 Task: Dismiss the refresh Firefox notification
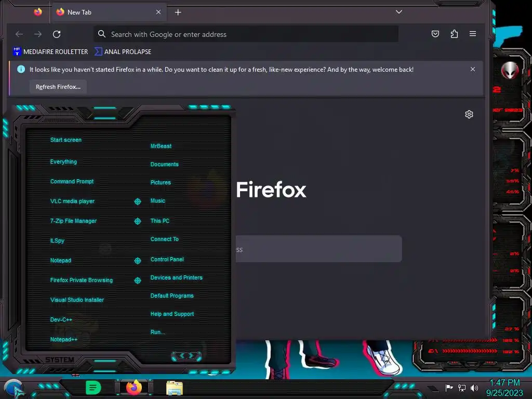tap(473, 69)
